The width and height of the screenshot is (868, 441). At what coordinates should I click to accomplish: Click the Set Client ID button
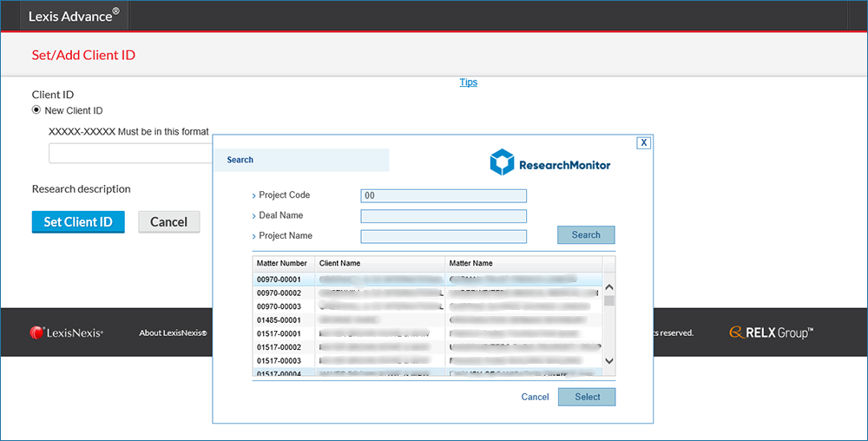(x=78, y=222)
